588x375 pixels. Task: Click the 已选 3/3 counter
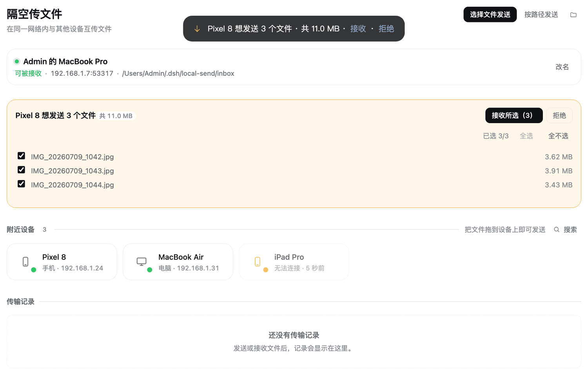pyautogui.click(x=496, y=136)
